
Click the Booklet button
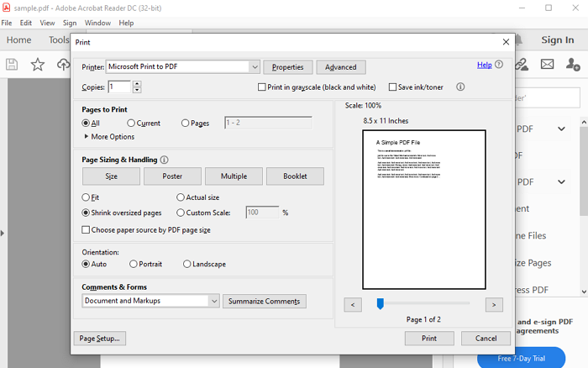tap(295, 176)
